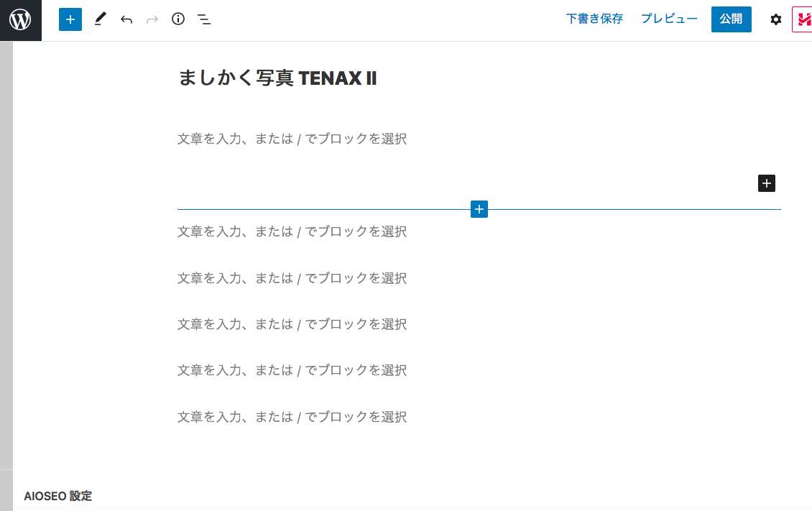
Task: Click the post title ましかく写真 TENAX II
Action: click(277, 78)
